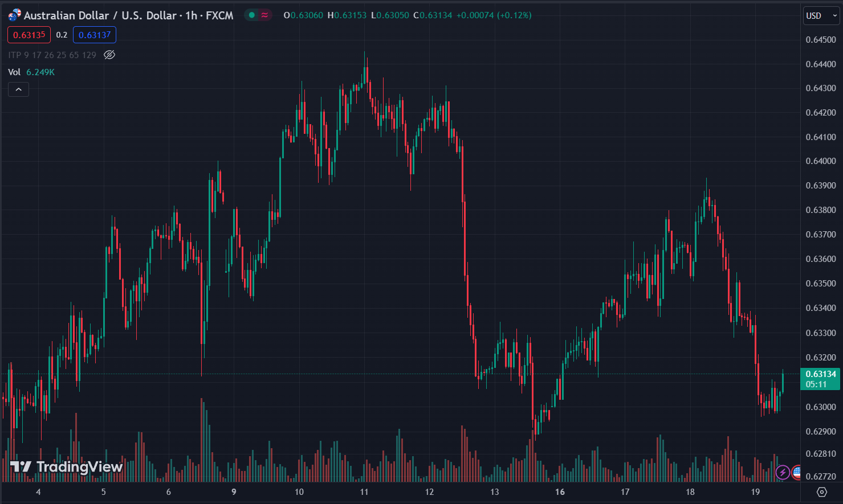This screenshot has height=504, width=843.
Task: Click date label 19 on time axis
Action: tap(755, 491)
